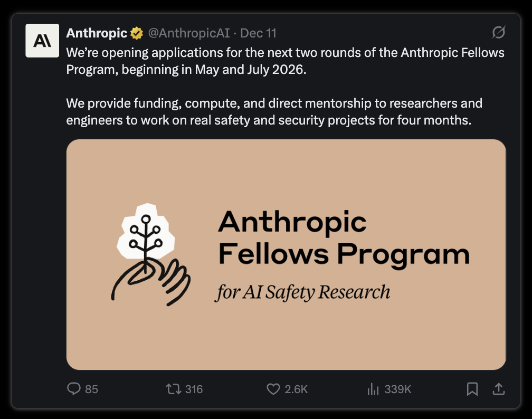Click 'for AI Safety Research' caption in image
The image size is (532, 419).
303,292
